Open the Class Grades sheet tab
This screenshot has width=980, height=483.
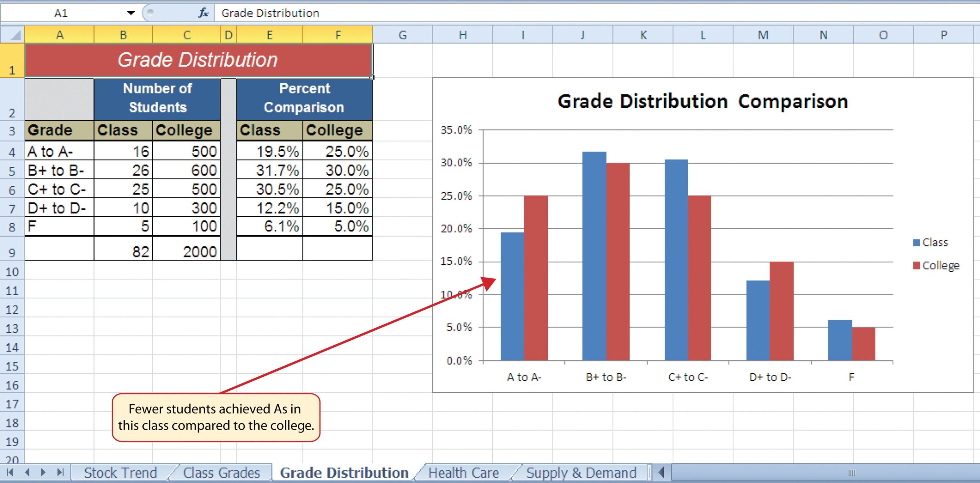(x=221, y=473)
